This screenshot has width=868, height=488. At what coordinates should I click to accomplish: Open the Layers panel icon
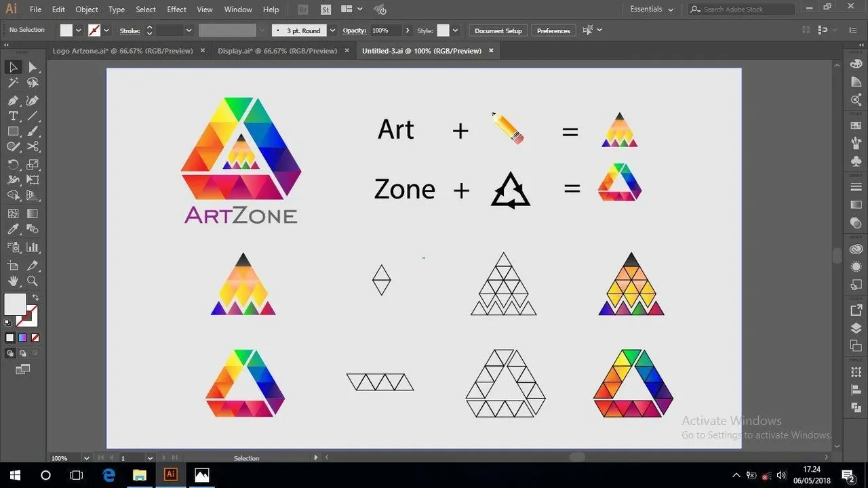(x=856, y=328)
